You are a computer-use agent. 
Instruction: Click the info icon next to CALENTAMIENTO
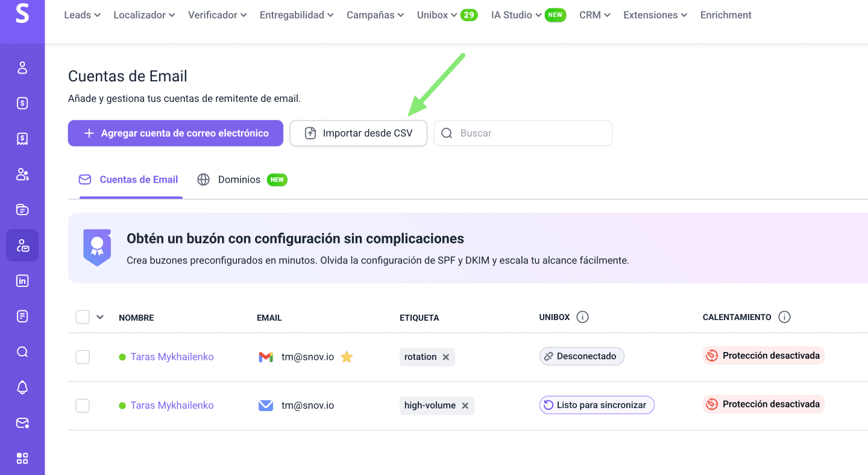click(x=784, y=317)
